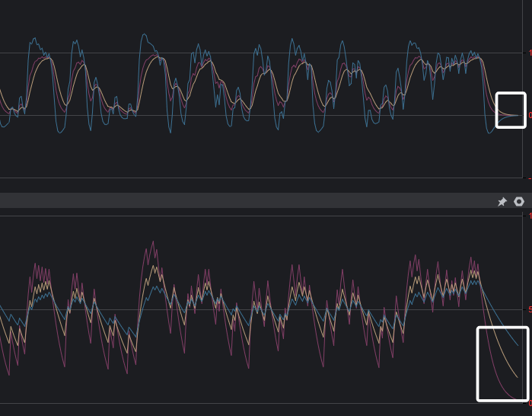Viewport: 532px width, 416px height.
Task: Click the red 1 label on upper chart axis
Action: pyautogui.click(x=530, y=53)
